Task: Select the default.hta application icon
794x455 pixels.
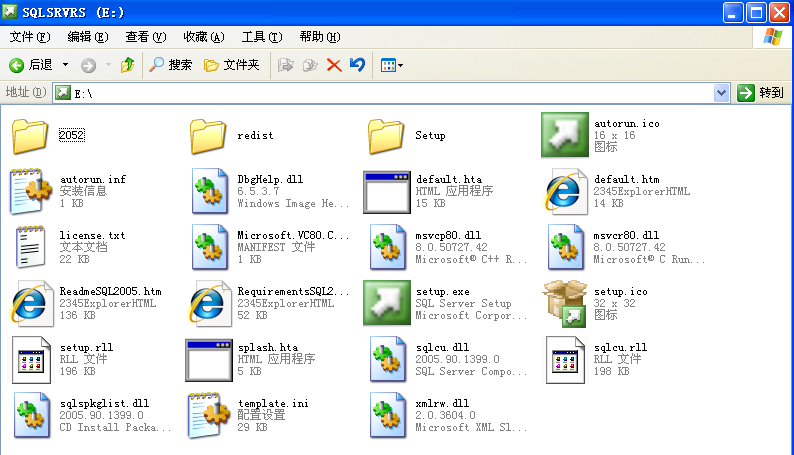Action: [387, 192]
